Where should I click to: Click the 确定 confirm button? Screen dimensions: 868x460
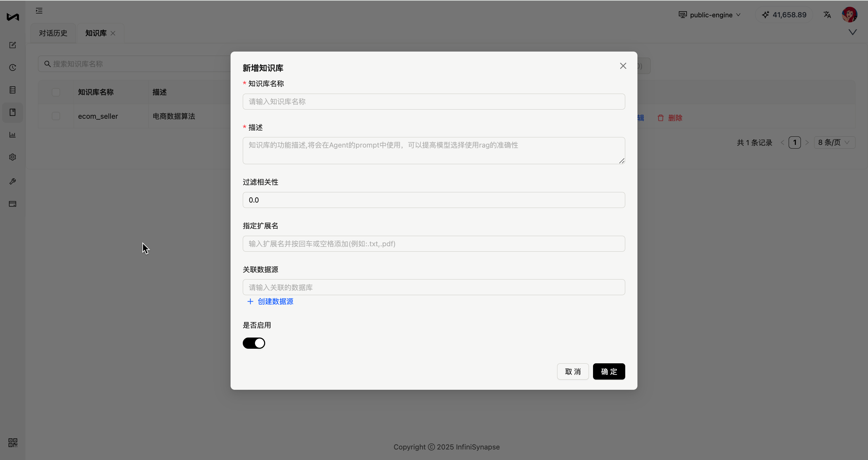click(x=609, y=371)
